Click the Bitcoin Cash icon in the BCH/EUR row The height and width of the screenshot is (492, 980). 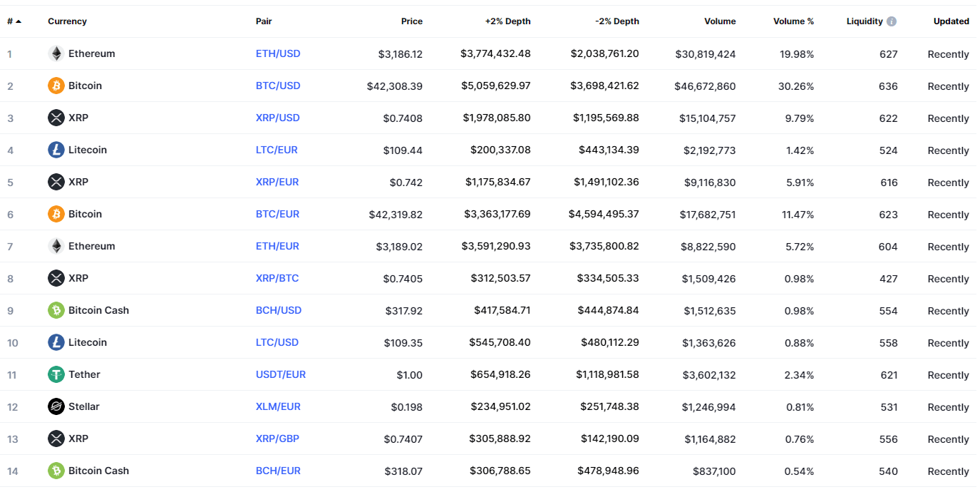coord(56,471)
